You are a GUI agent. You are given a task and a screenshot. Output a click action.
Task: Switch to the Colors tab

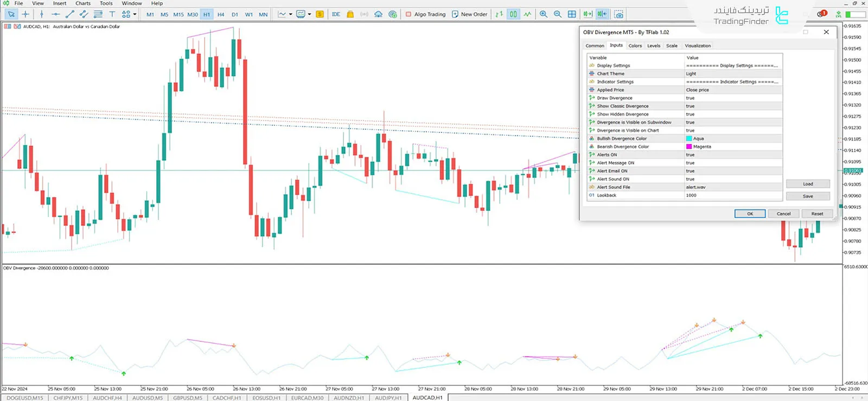635,46
